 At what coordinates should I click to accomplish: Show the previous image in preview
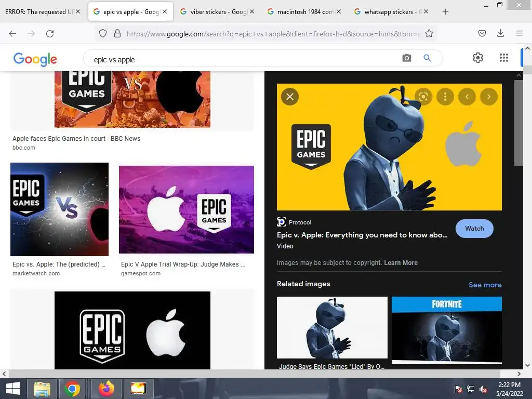(467, 97)
